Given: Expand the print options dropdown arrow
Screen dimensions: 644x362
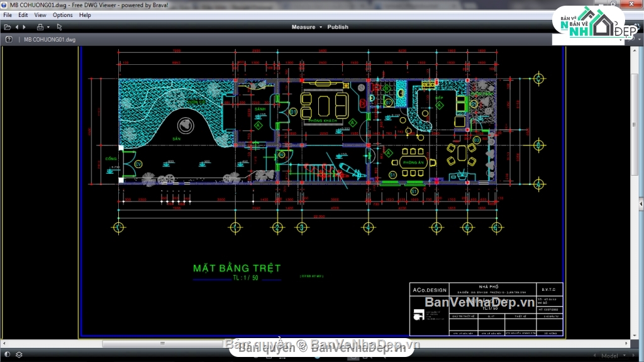Looking at the screenshot, I should (x=47, y=27).
